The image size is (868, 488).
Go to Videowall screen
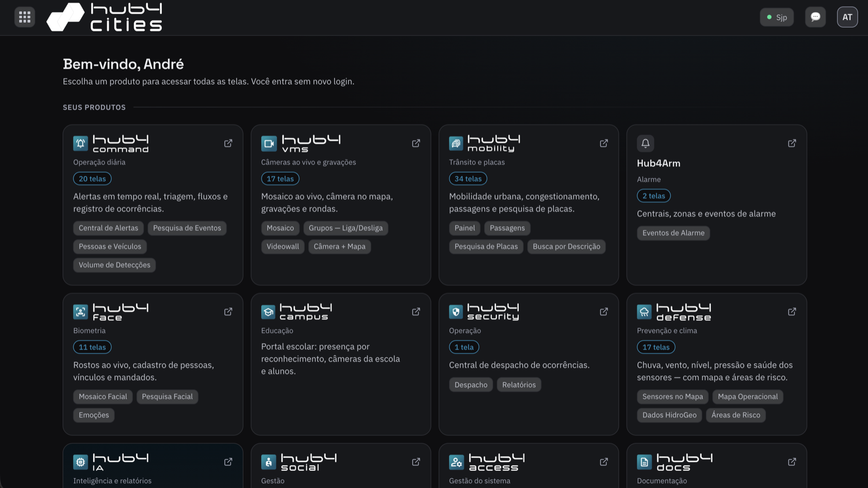tap(283, 247)
